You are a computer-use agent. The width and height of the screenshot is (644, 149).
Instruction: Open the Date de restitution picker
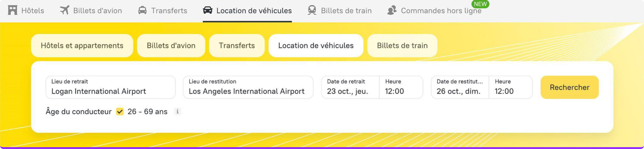(460, 87)
